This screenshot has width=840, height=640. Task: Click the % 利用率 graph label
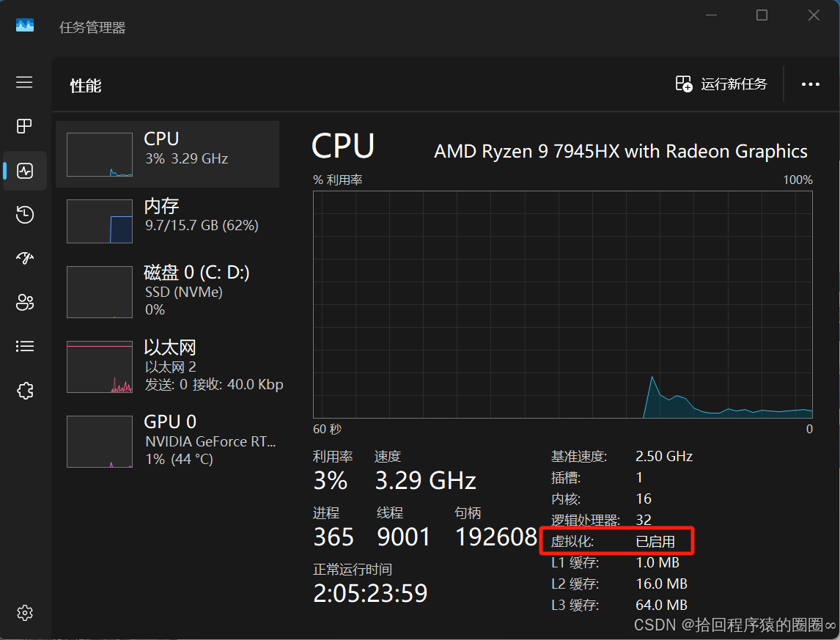(337, 180)
